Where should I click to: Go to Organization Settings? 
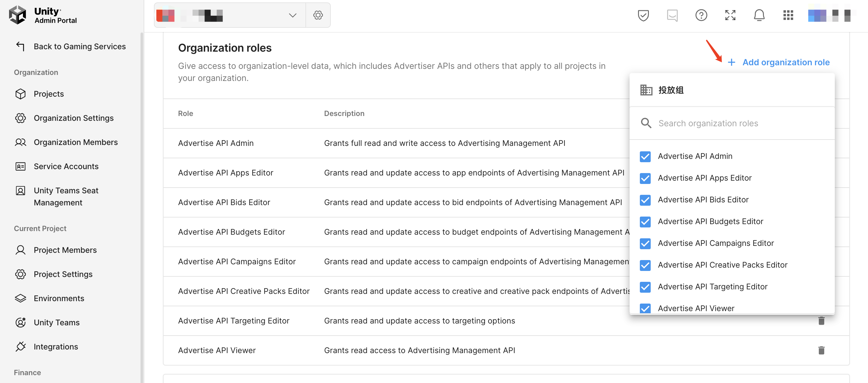click(x=74, y=118)
